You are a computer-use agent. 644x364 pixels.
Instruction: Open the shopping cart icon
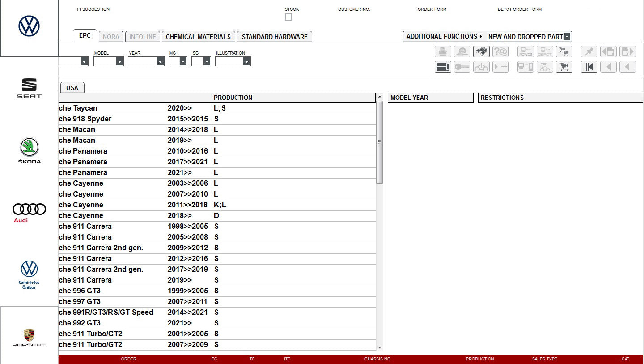coord(564,67)
